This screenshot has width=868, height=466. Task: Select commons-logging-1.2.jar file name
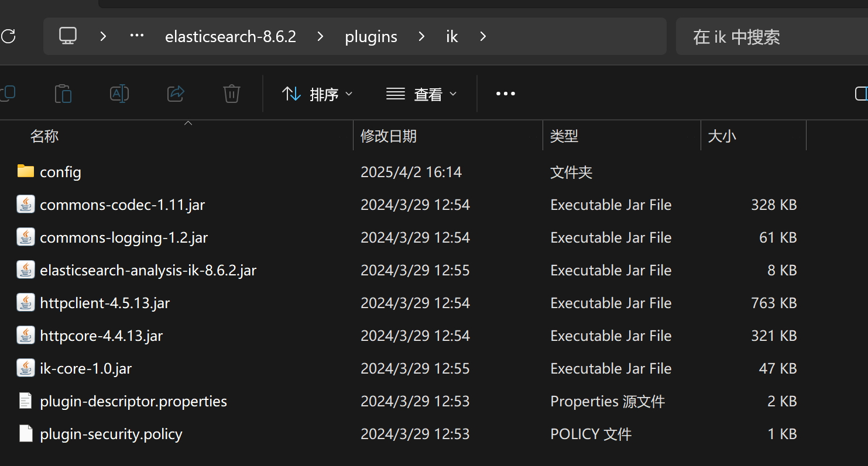[124, 237]
